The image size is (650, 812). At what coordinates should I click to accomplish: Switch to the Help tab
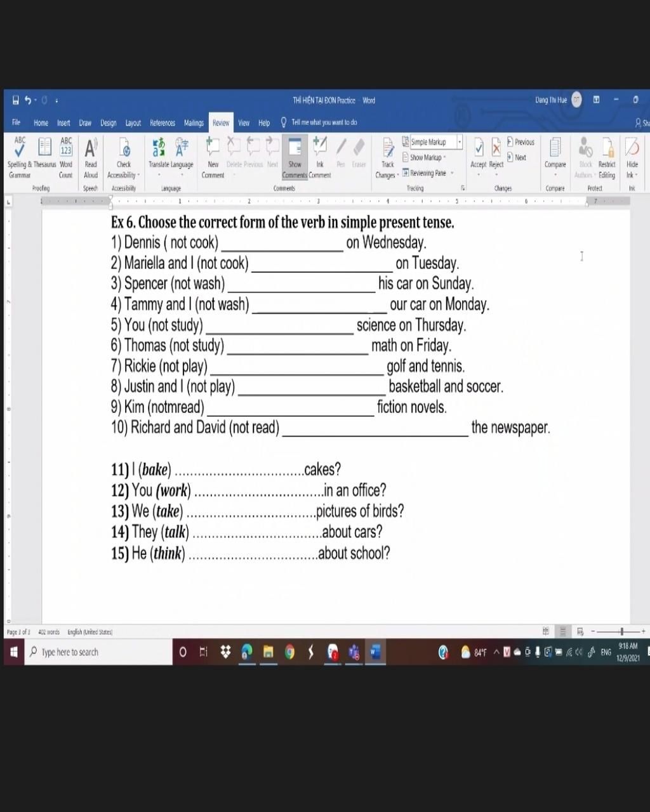click(x=264, y=122)
